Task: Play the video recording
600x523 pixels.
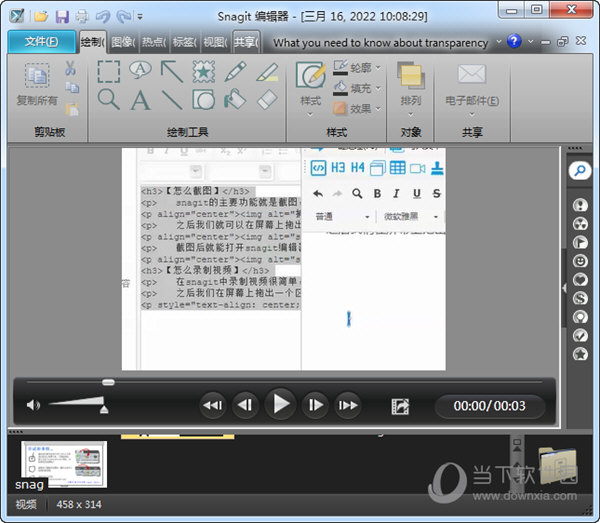Action: [x=280, y=404]
